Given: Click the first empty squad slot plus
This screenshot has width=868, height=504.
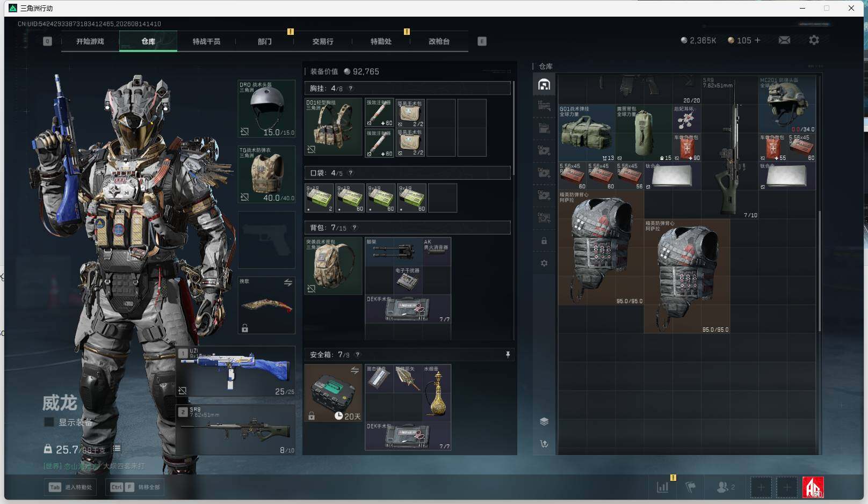Looking at the screenshot, I should pyautogui.click(x=761, y=487).
